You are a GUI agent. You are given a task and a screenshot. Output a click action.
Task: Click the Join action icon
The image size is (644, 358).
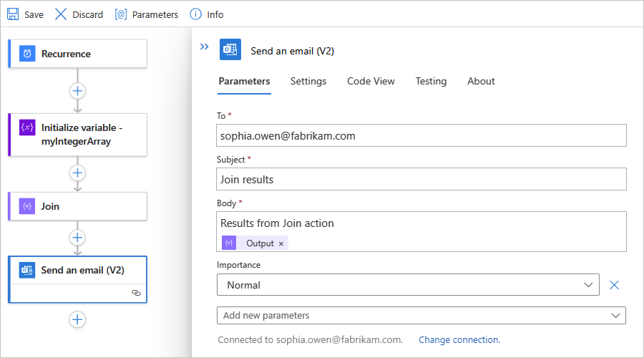27,206
